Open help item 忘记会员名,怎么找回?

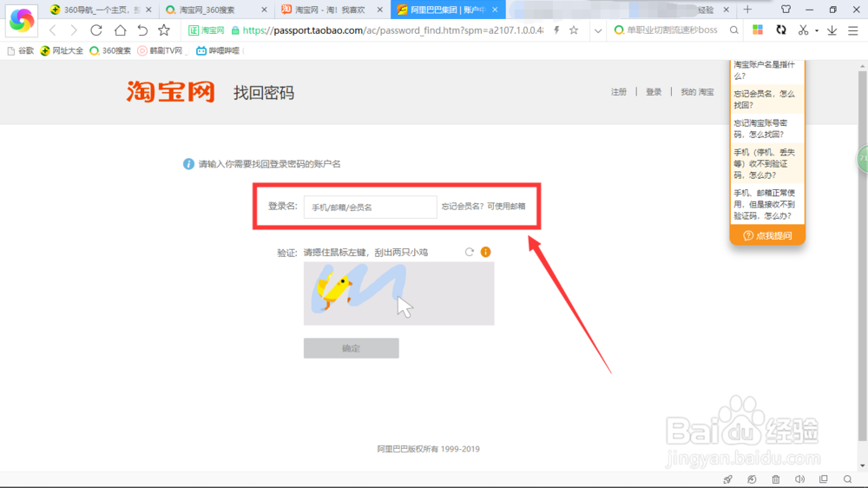tap(766, 99)
